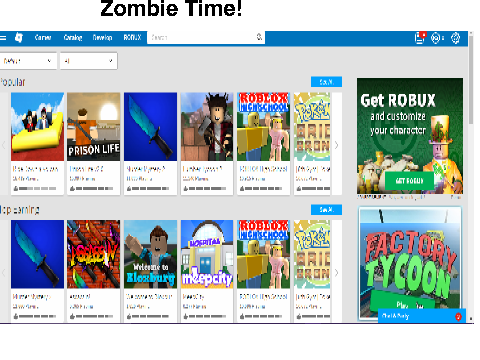Click Lumber Tycoon 2 title link
The height and width of the screenshot is (360, 480).
(x=202, y=169)
